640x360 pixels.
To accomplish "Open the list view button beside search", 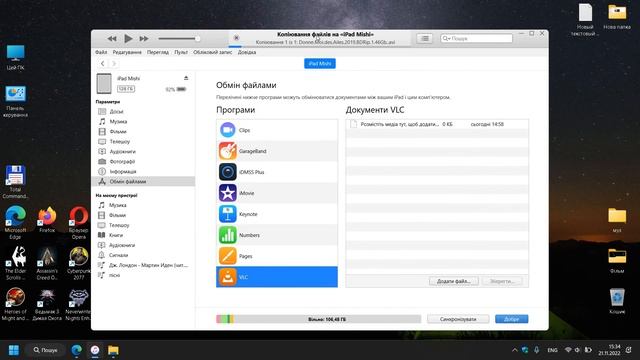I will pos(425,38).
